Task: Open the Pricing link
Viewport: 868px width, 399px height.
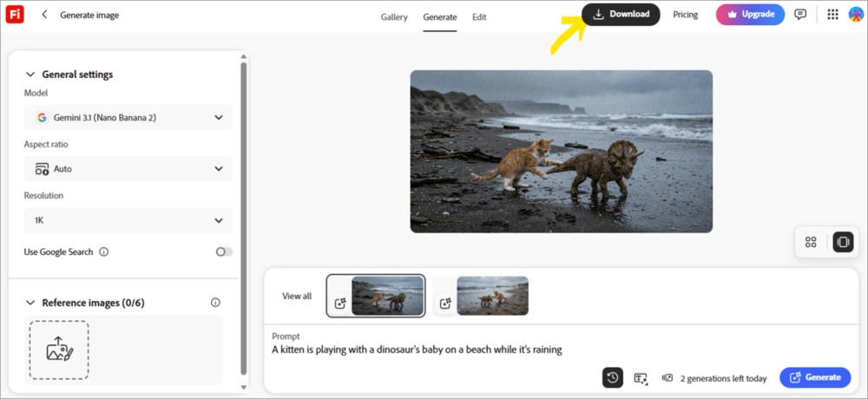Action: tap(686, 15)
